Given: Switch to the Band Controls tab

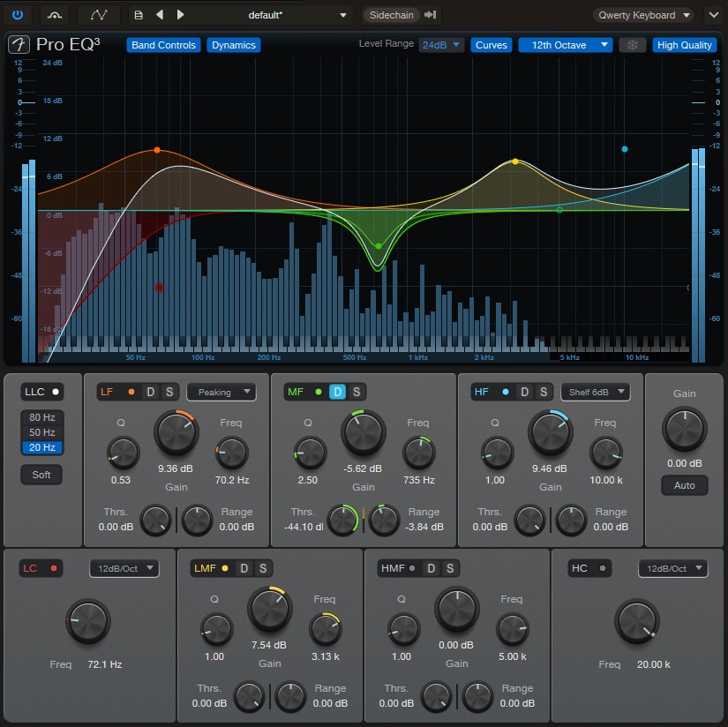Looking at the screenshot, I should pyautogui.click(x=163, y=44).
